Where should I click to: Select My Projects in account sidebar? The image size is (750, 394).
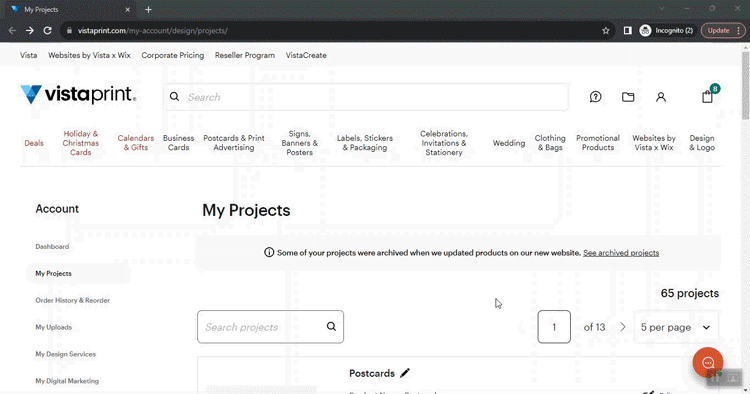coord(54,274)
